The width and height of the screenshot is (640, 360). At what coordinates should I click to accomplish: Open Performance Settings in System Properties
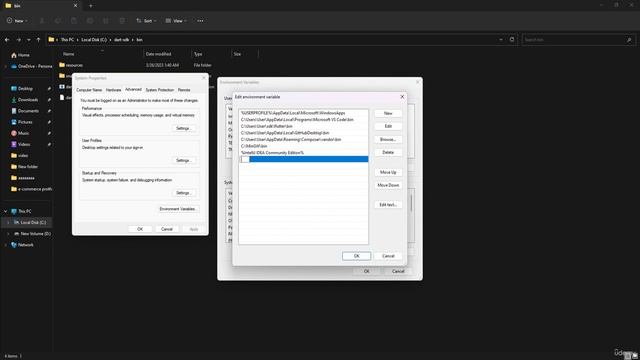coord(183,128)
